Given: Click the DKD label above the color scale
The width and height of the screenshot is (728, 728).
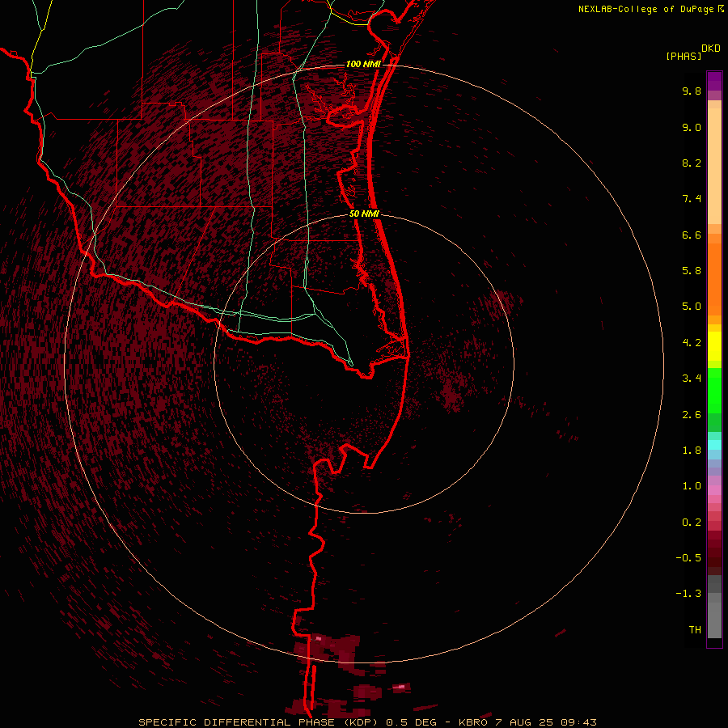Looking at the screenshot, I should click(x=711, y=49).
